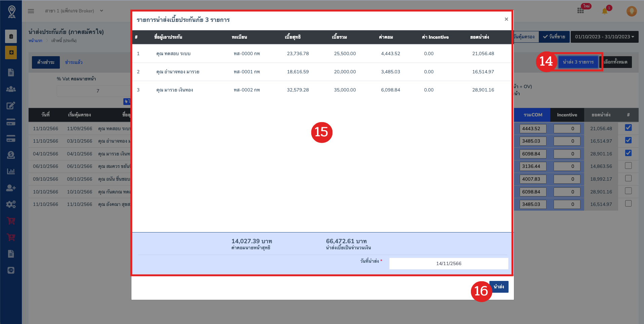Toggle the hamburger menu icon
Screen dimensions: 644x324
coord(31,11)
